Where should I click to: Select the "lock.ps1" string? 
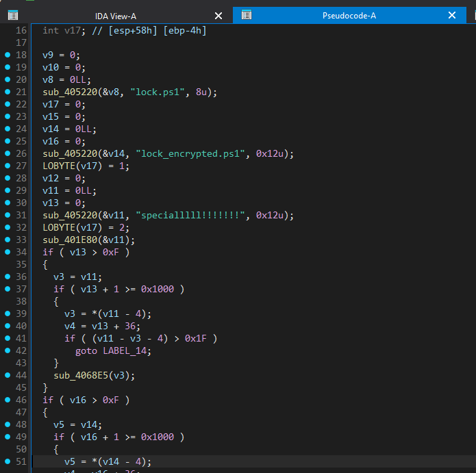(x=158, y=92)
